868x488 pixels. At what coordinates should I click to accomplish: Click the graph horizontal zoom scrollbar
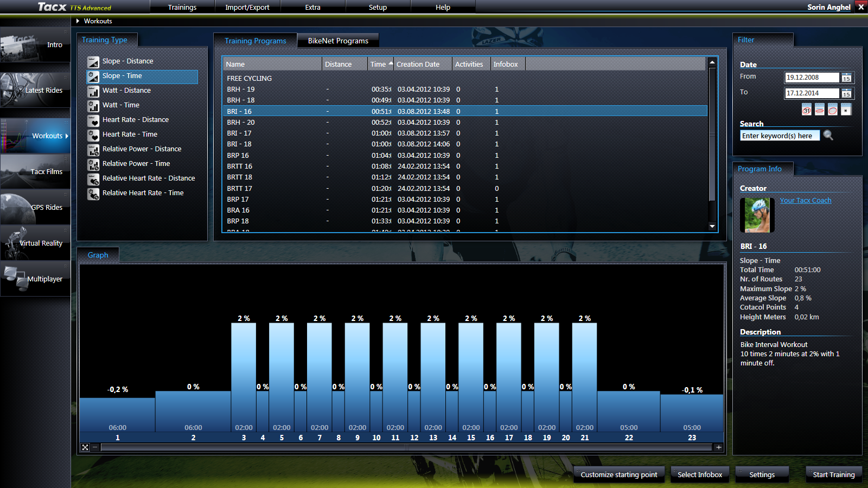406,447
